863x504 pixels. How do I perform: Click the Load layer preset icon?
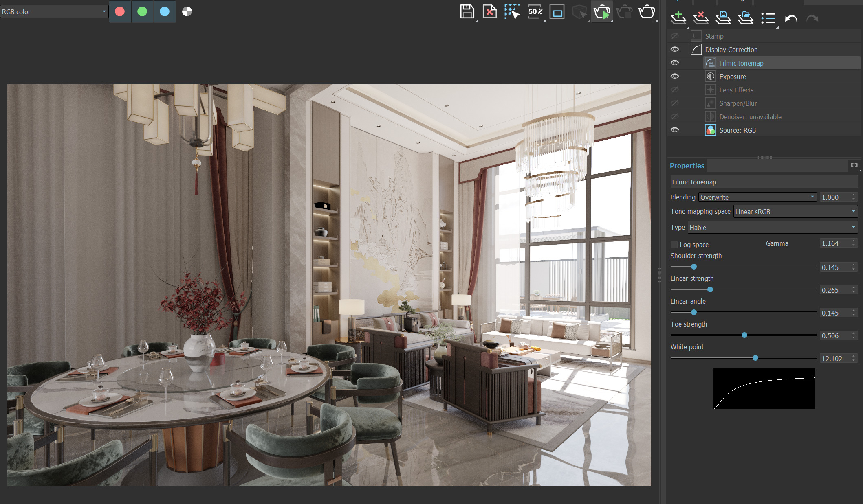pyautogui.click(x=746, y=18)
